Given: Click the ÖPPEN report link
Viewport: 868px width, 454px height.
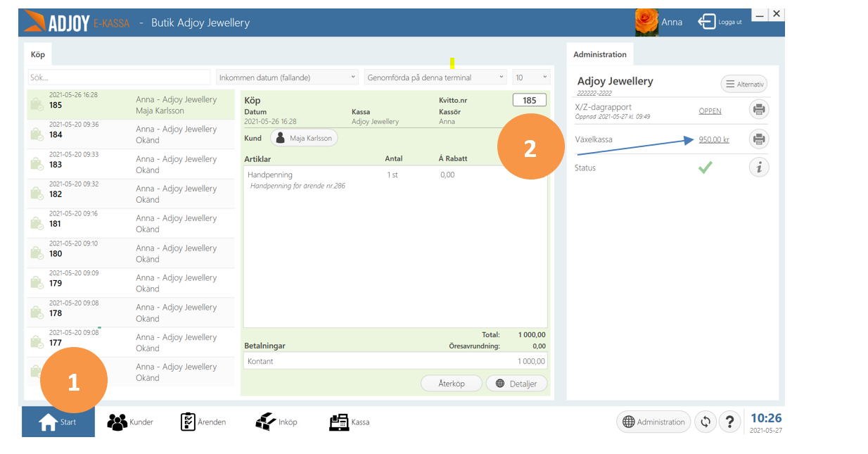Looking at the screenshot, I should coord(710,111).
